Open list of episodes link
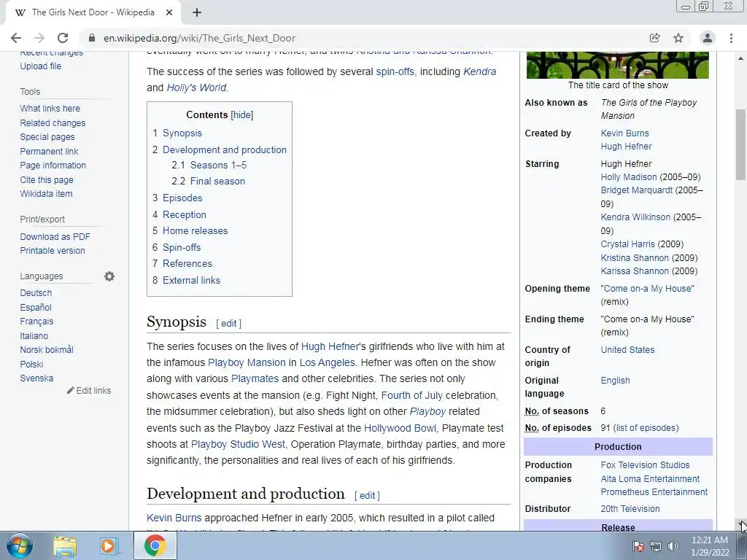 pos(646,428)
